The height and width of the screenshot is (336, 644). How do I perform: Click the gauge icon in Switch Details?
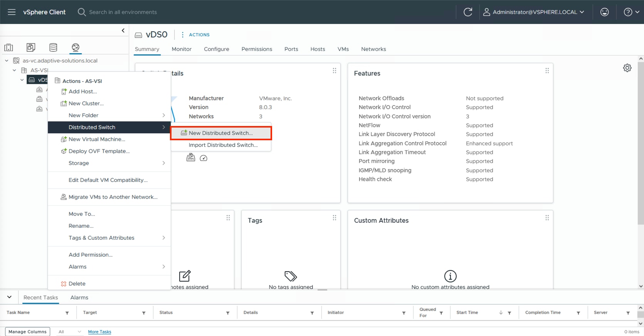click(203, 158)
